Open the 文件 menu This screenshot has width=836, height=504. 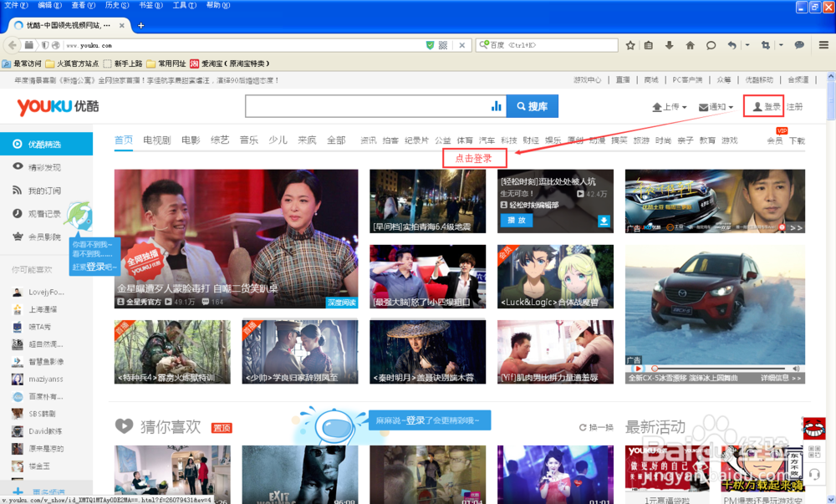(x=16, y=5)
